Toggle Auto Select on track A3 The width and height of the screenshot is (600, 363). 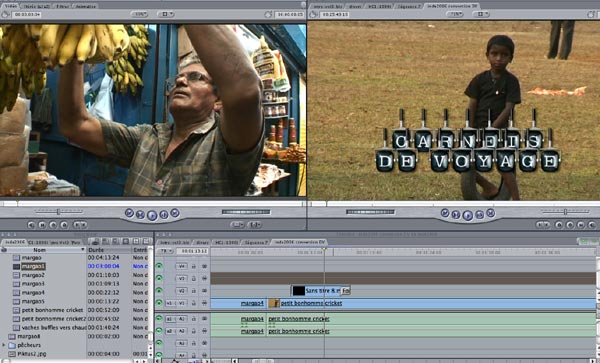click(204, 343)
